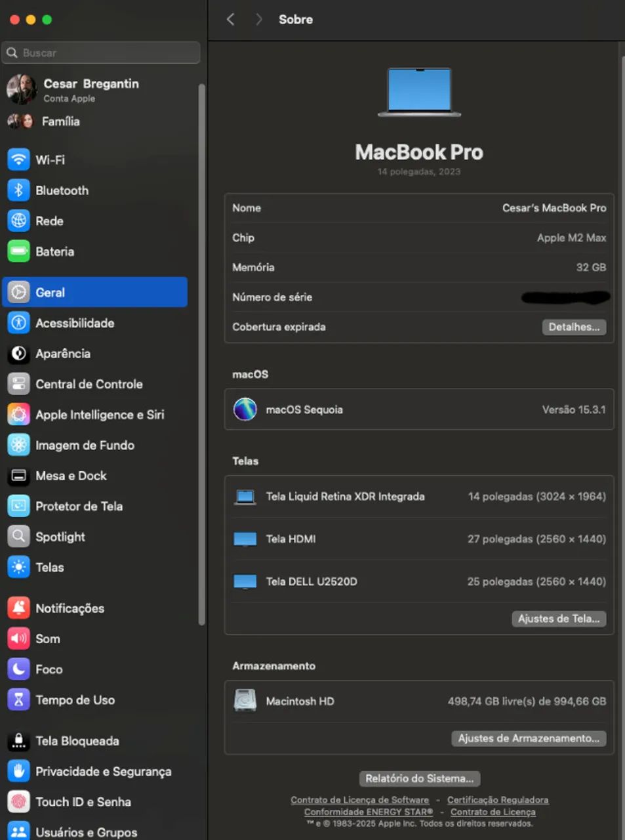Click the Macintosh HD drive icon
The width and height of the screenshot is (625, 840).
coord(245,701)
